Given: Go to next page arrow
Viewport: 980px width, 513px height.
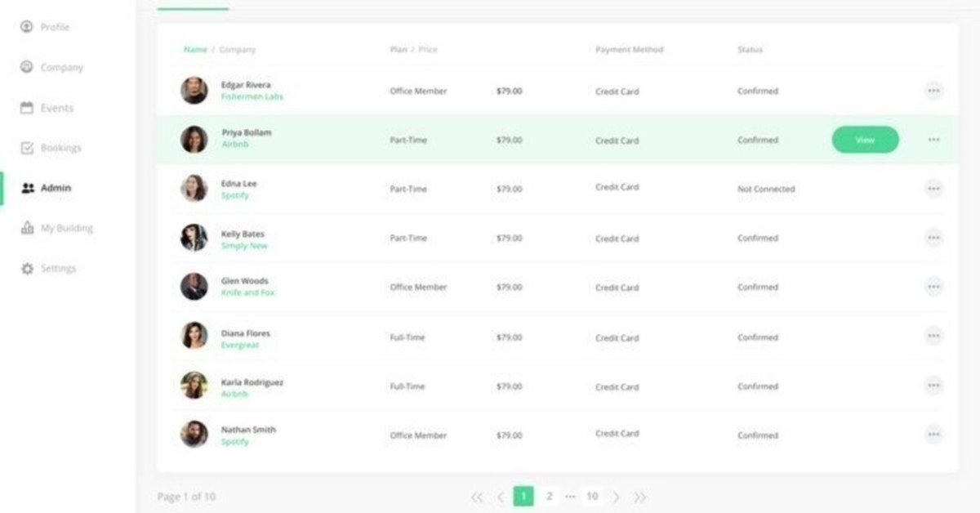Looking at the screenshot, I should coord(617,497).
